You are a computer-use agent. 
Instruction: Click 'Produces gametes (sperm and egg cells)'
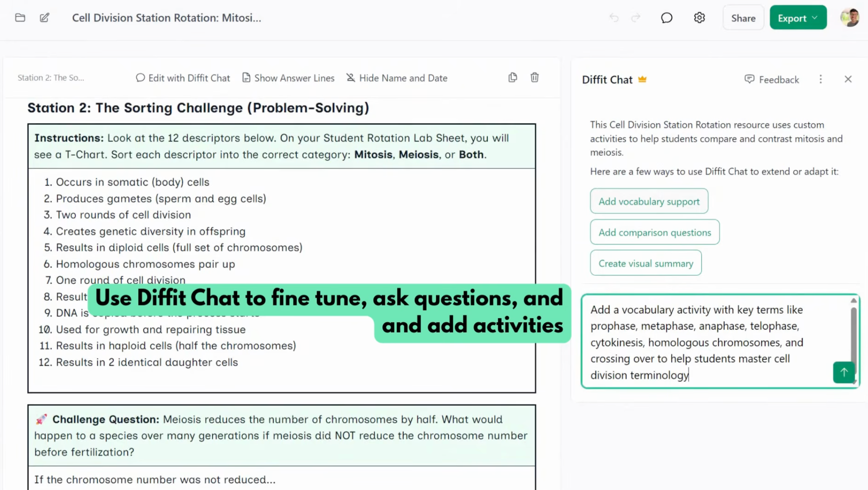coord(161,199)
